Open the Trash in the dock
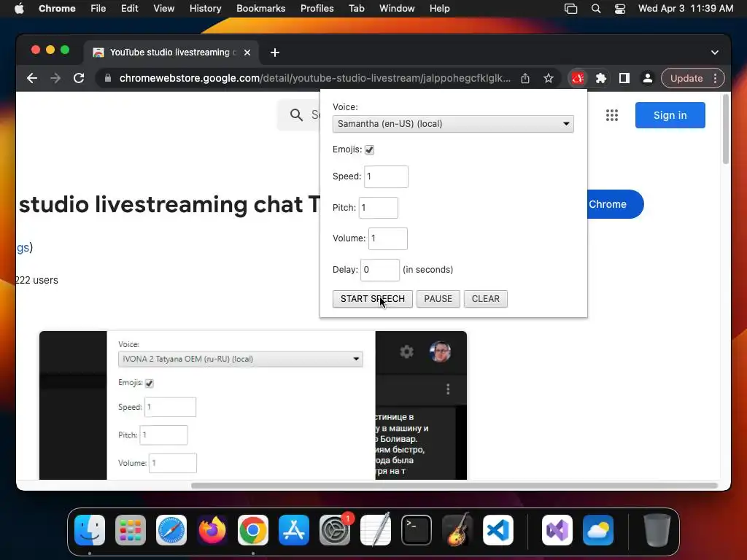Screen dimensions: 747x560 (657, 530)
